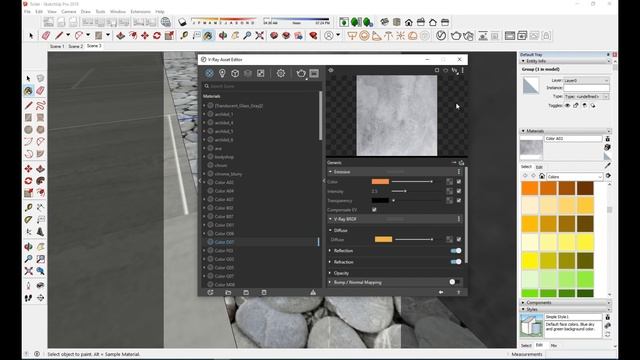
Task: Click the Mix tab in Styles tray
Action: [554, 346]
